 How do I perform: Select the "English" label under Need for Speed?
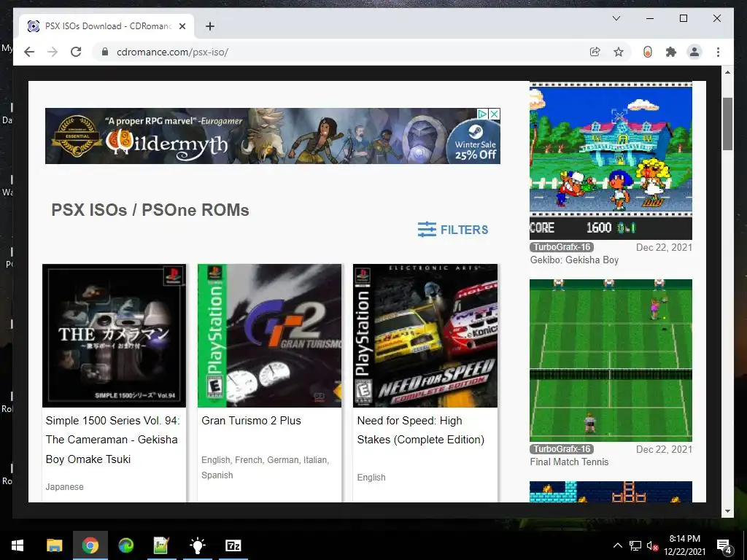point(371,477)
